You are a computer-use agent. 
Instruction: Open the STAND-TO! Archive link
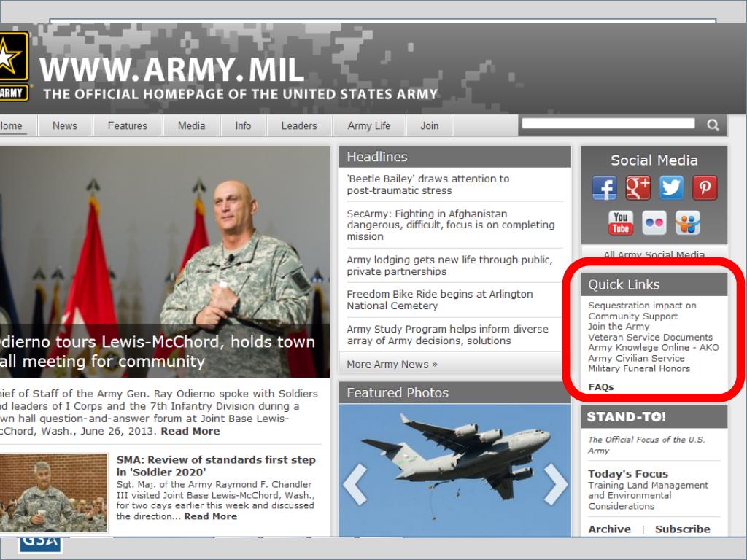609,529
